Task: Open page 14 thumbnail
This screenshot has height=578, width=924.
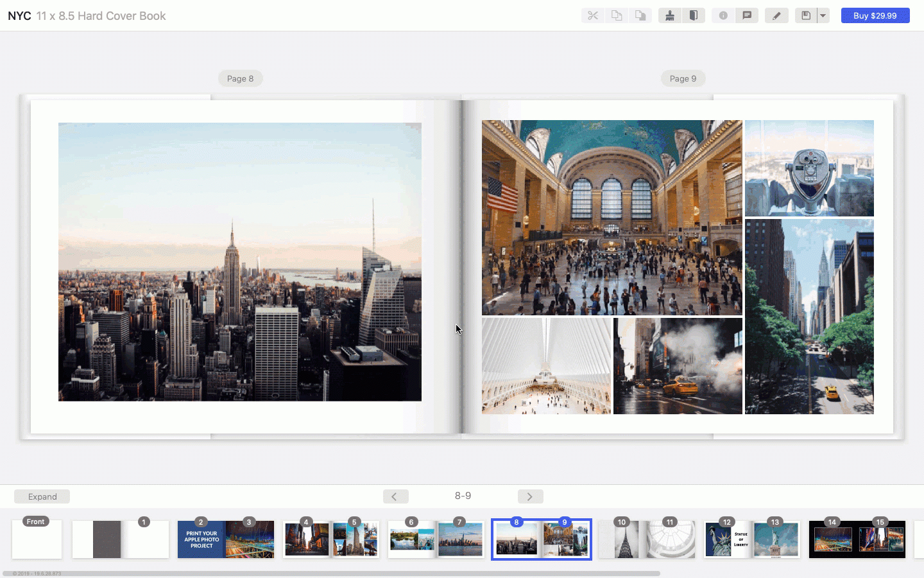Action: point(833,539)
